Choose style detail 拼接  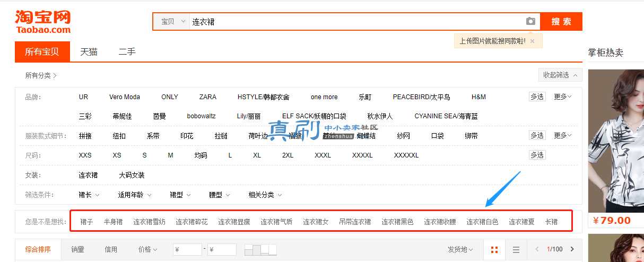point(85,136)
